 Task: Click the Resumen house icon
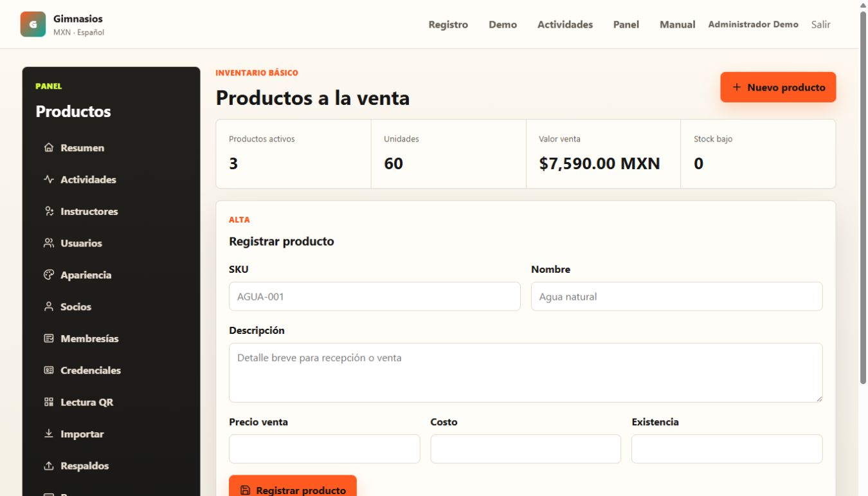point(49,148)
